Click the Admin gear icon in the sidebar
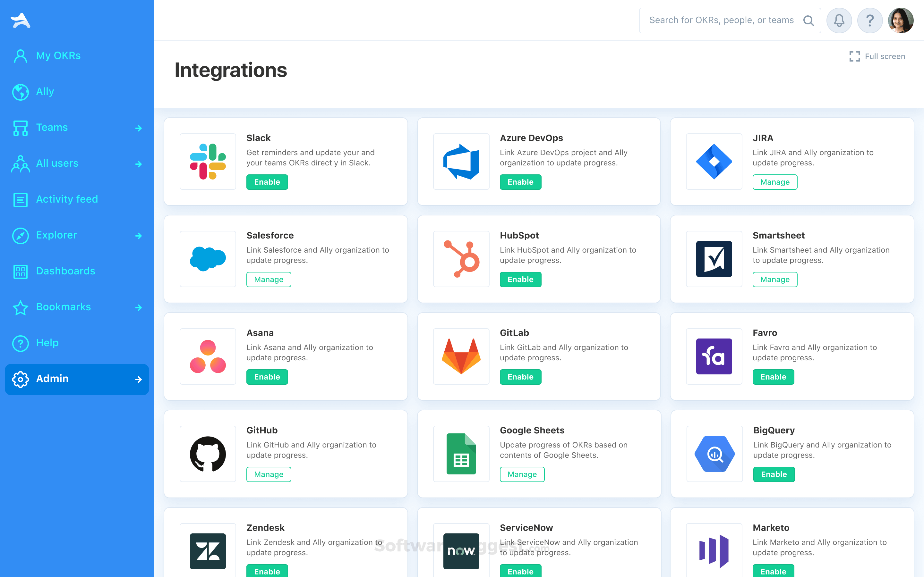This screenshot has height=577, width=924. 20,379
